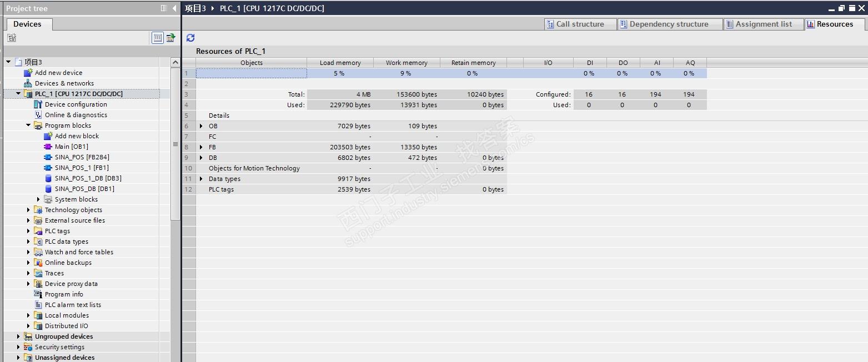Expand the OB row in Details
The width and height of the screenshot is (868, 362).
click(201, 126)
